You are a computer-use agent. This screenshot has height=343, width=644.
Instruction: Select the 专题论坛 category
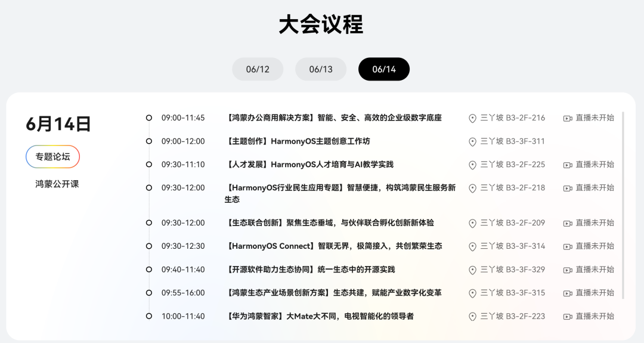tap(52, 156)
